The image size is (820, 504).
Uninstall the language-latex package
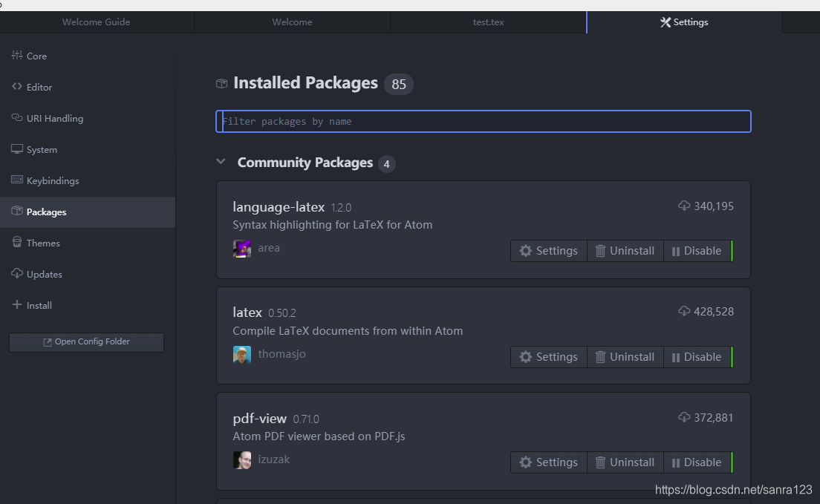625,251
